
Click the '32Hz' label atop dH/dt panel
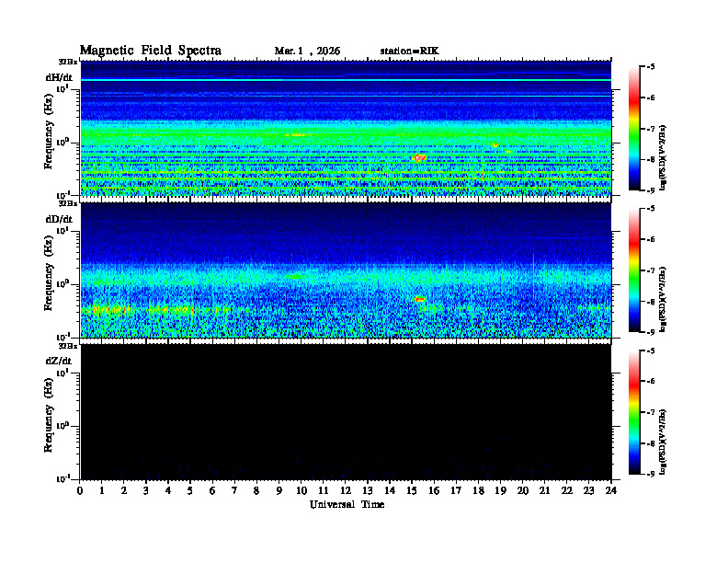(68, 62)
